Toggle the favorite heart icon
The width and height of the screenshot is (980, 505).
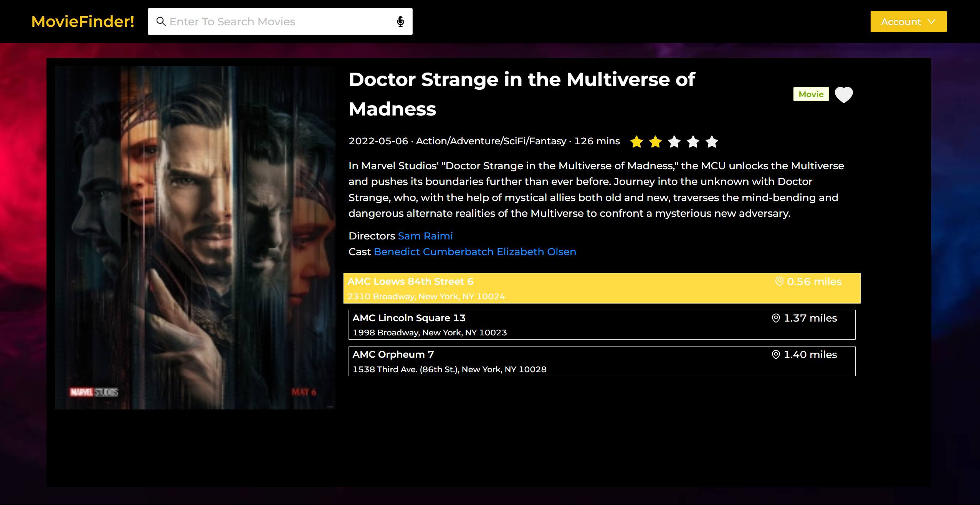pos(844,95)
